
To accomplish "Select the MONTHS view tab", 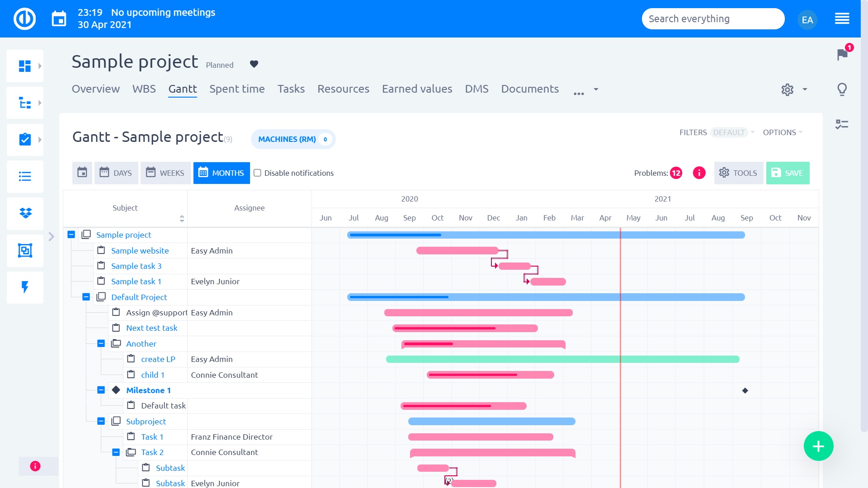I will (222, 173).
